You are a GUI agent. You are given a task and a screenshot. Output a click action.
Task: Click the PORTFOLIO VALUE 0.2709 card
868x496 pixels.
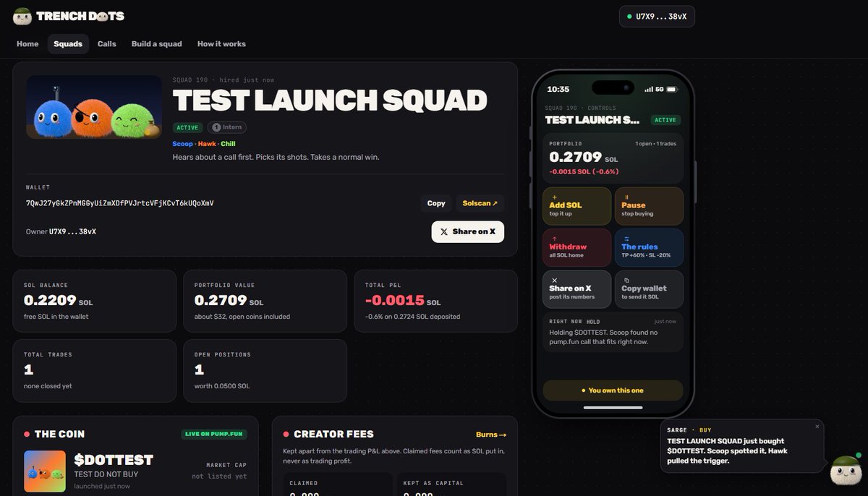pos(265,301)
